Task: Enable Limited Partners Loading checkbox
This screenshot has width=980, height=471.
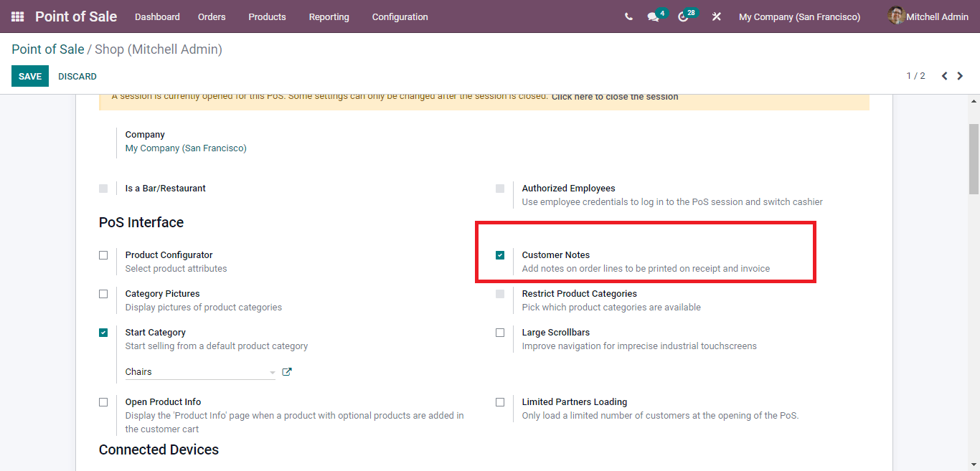Action: 500,402
